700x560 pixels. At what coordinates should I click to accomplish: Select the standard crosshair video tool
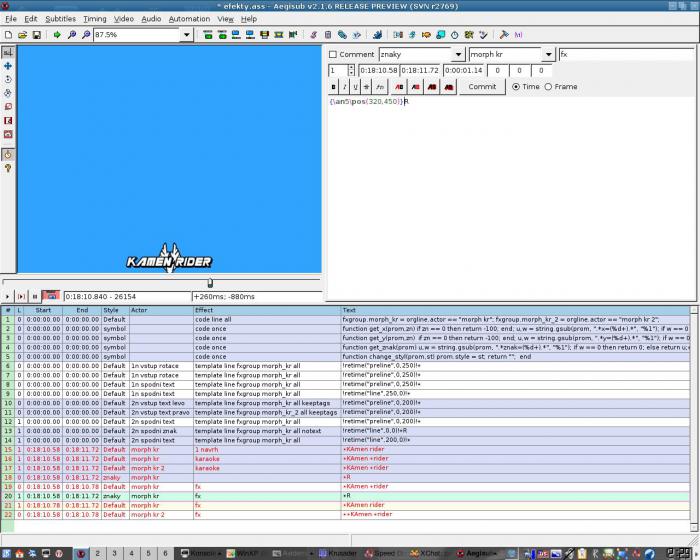8,52
